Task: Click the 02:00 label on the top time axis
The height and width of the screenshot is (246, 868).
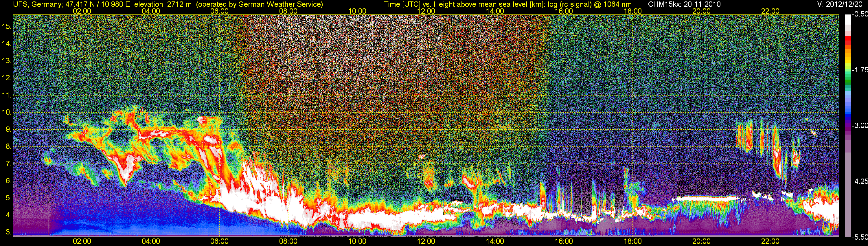Action: tap(82, 11)
